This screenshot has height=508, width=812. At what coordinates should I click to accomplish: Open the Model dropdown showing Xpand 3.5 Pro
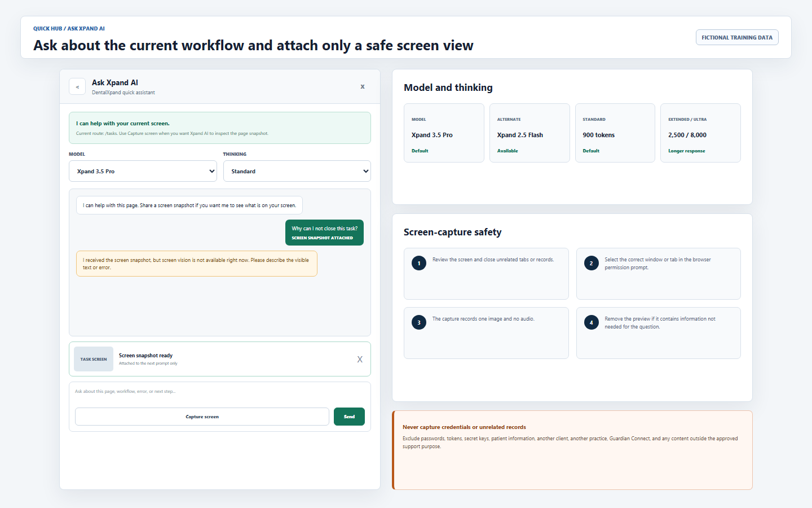(x=143, y=171)
